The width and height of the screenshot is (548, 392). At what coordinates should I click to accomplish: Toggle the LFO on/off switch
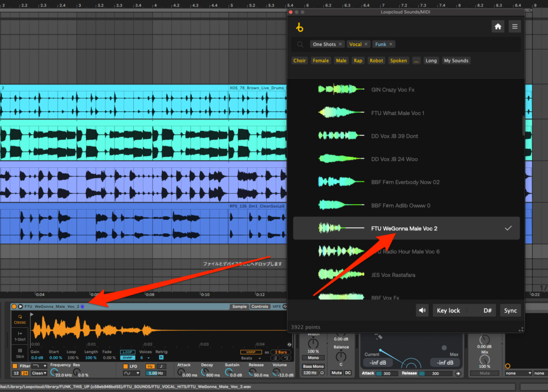125,366
